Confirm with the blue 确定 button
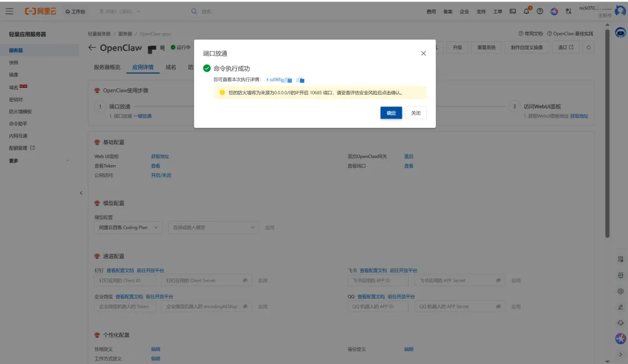Screen dimensions: 628x364 click(x=391, y=113)
